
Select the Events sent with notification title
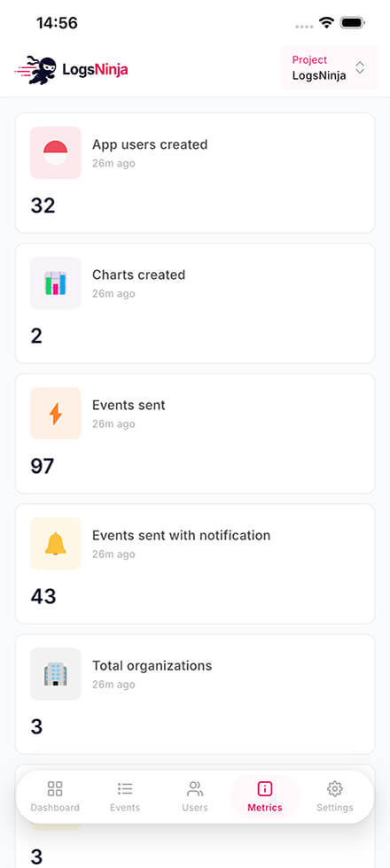click(181, 535)
